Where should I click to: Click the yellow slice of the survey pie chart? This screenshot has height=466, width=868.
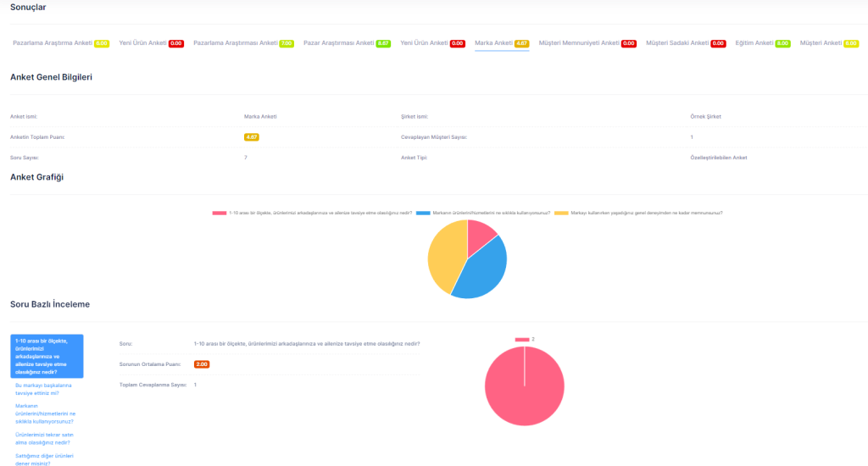(446, 256)
